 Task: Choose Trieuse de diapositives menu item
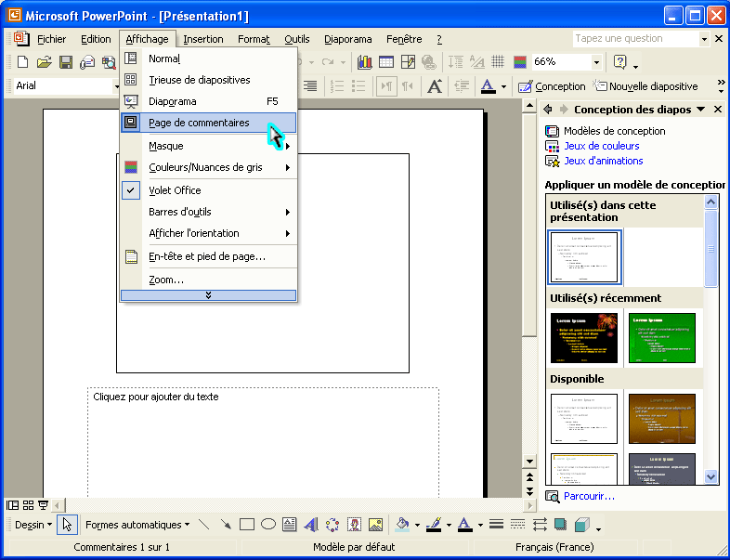tap(209, 80)
